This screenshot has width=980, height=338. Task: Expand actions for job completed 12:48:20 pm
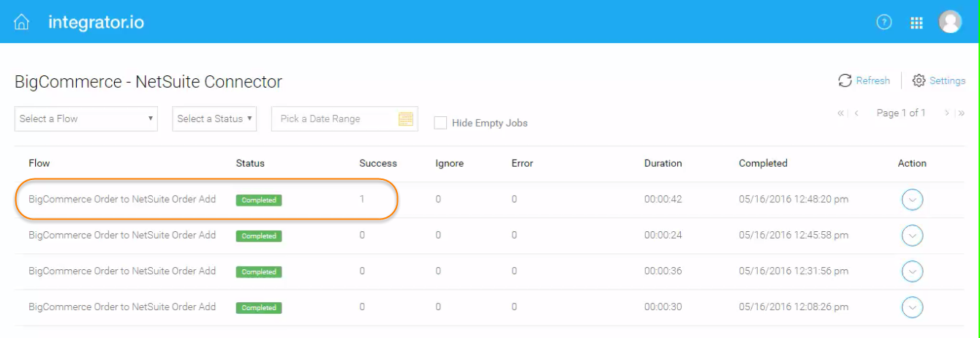912,200
